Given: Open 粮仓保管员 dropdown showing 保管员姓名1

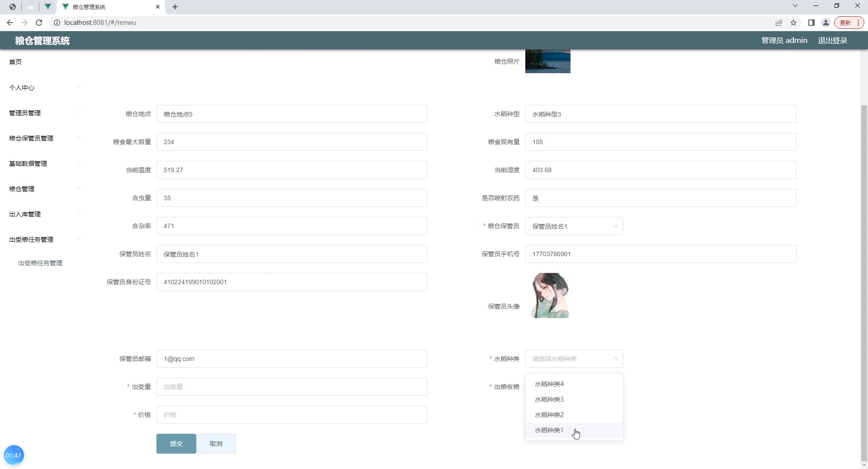Looking at the screenshot, I should click(574, 226).
